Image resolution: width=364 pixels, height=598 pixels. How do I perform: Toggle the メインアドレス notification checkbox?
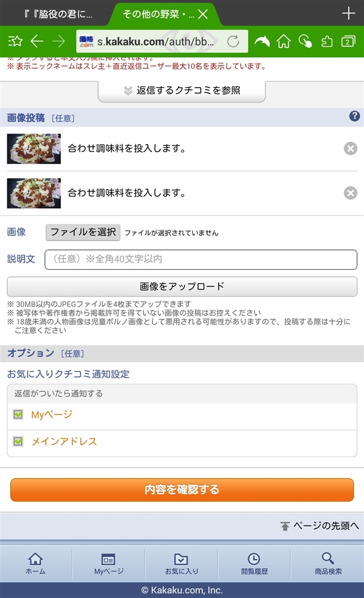pos(18,441)
